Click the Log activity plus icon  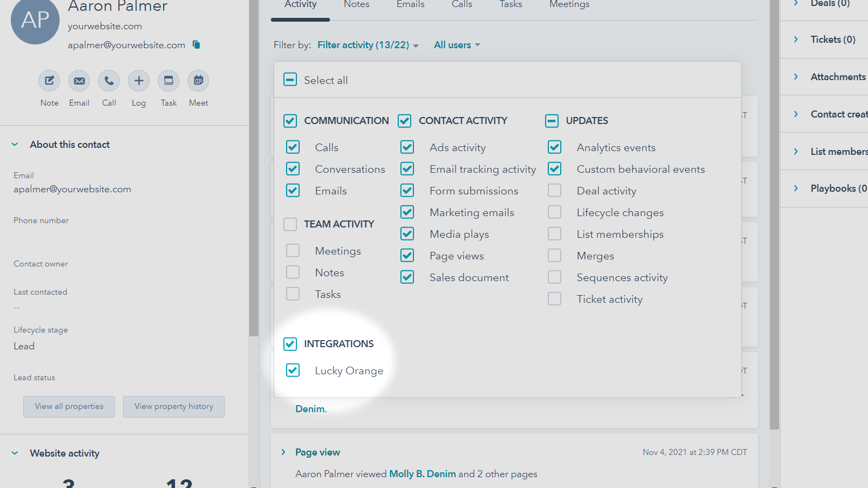[139, 81]
